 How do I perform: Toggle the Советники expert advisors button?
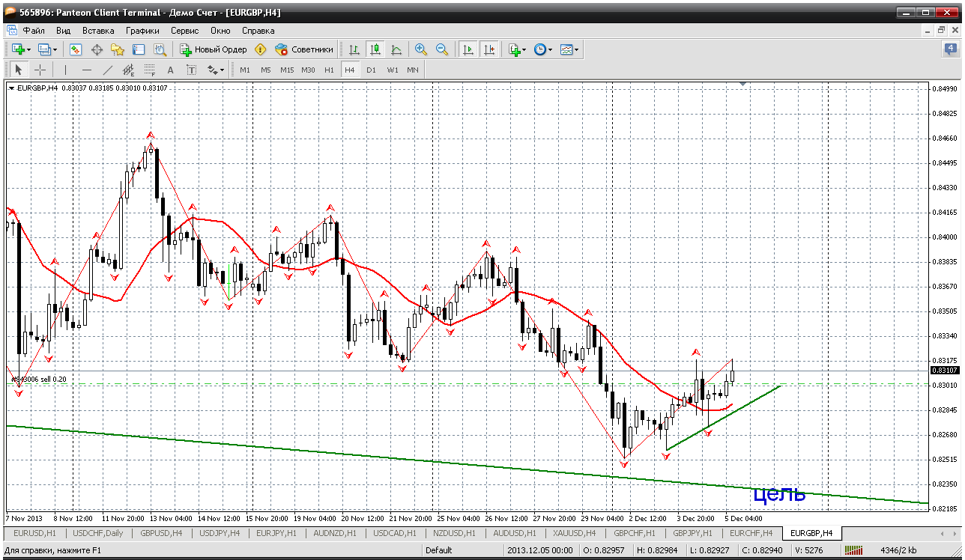coord(304,49)
